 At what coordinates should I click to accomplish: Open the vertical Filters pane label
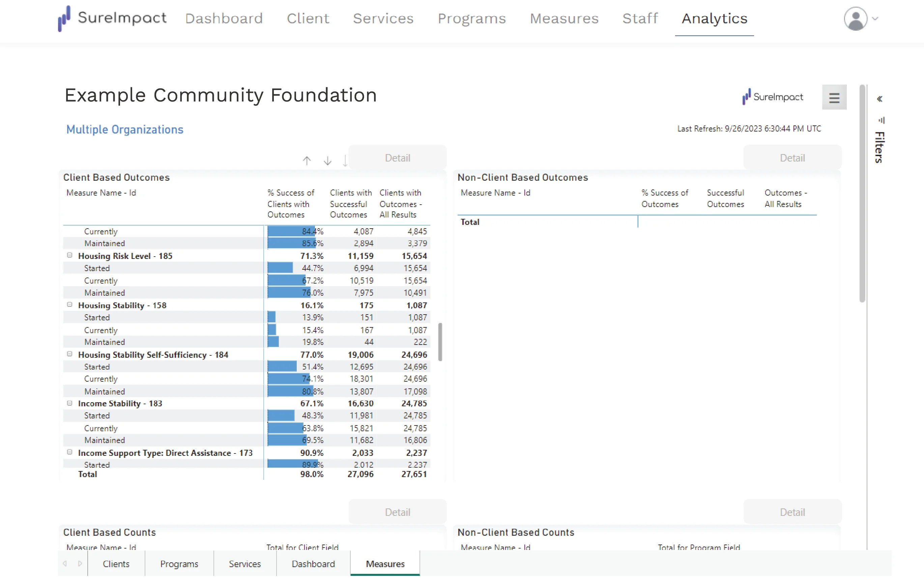pyautogui.click(x=880, y=147)
